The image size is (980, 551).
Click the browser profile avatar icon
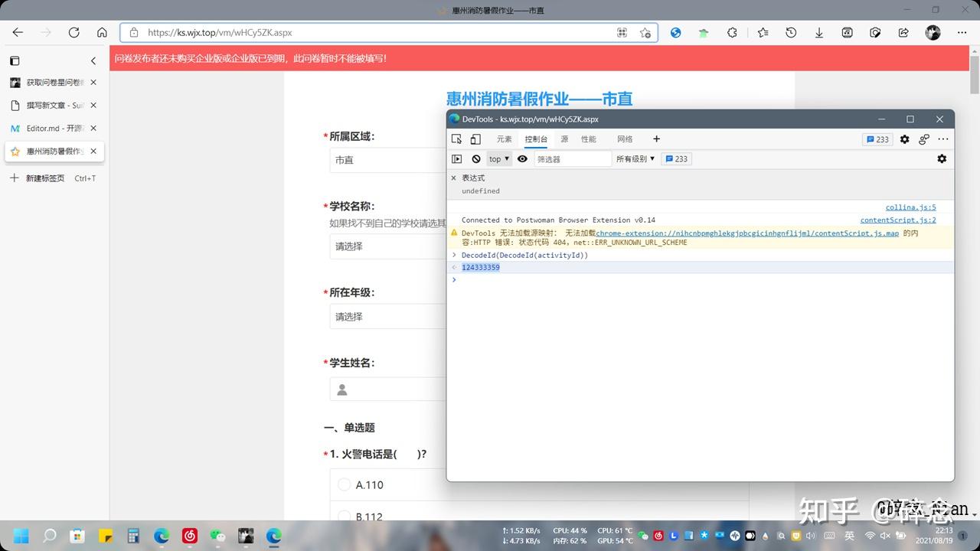(932, 33)
